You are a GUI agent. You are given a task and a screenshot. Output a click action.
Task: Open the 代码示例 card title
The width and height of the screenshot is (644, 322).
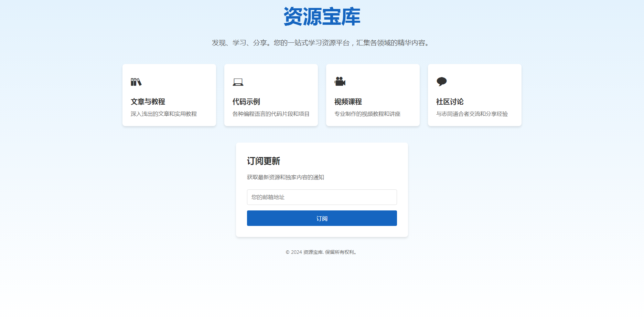pyautogui.click(x=246, y=102)
